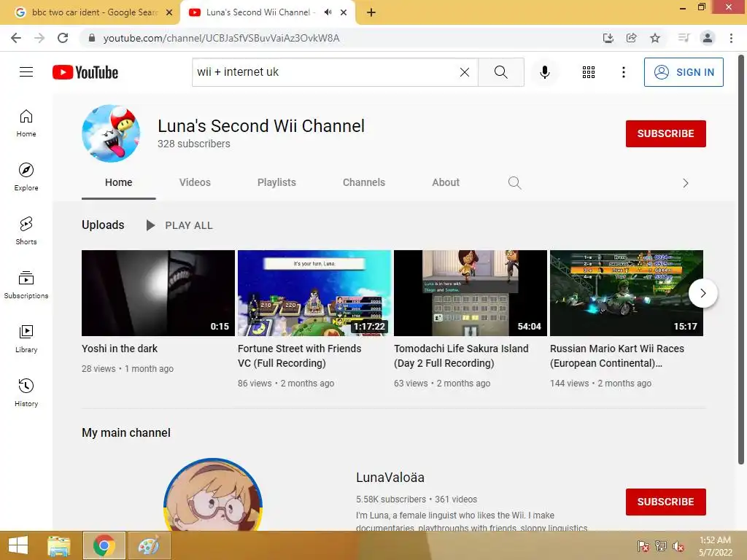Close the bbc two car ident tab

pyautogui.click(x=169, y=12)
